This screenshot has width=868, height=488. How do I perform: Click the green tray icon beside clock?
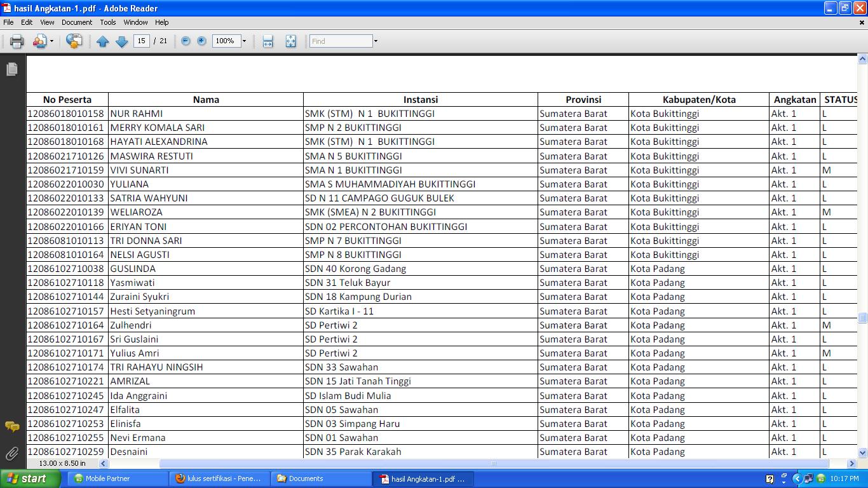(821, 478)
